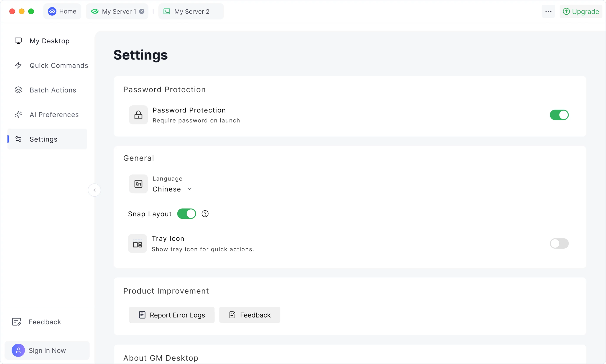Click the Quick Commands lightning icon

(x=18, y=65)
